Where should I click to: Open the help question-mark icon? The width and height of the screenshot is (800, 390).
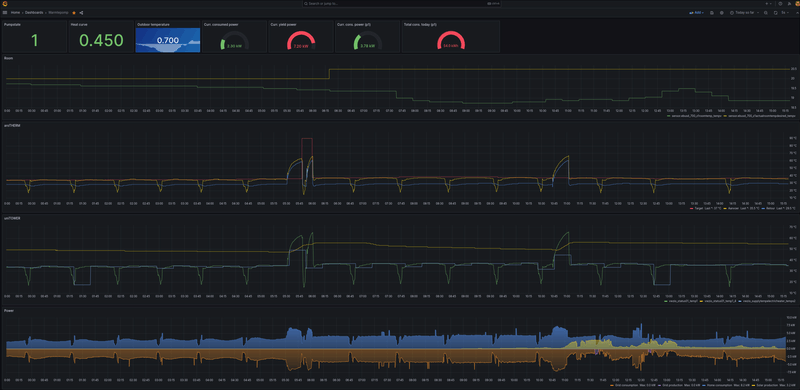pos(780,4)
